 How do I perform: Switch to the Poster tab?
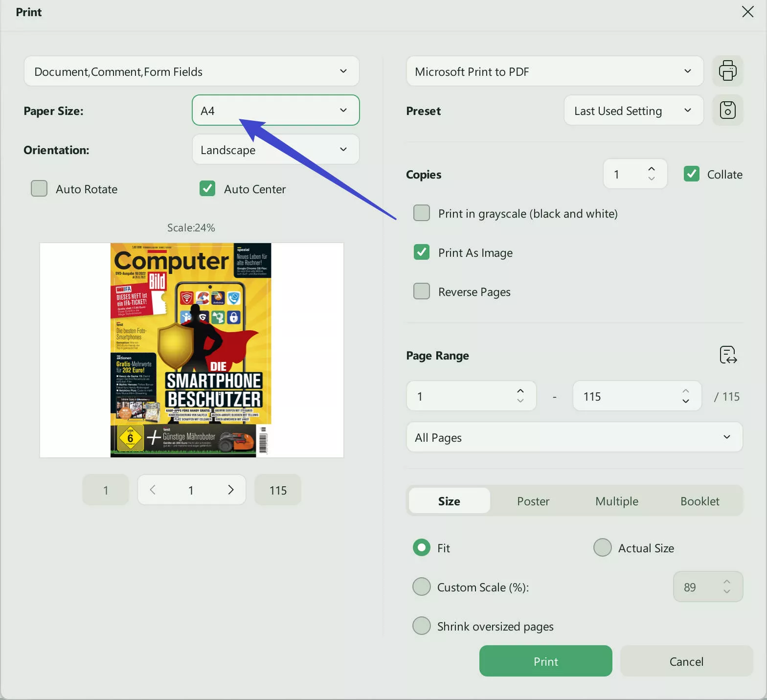pyautogui.click(x=533, y=501)
